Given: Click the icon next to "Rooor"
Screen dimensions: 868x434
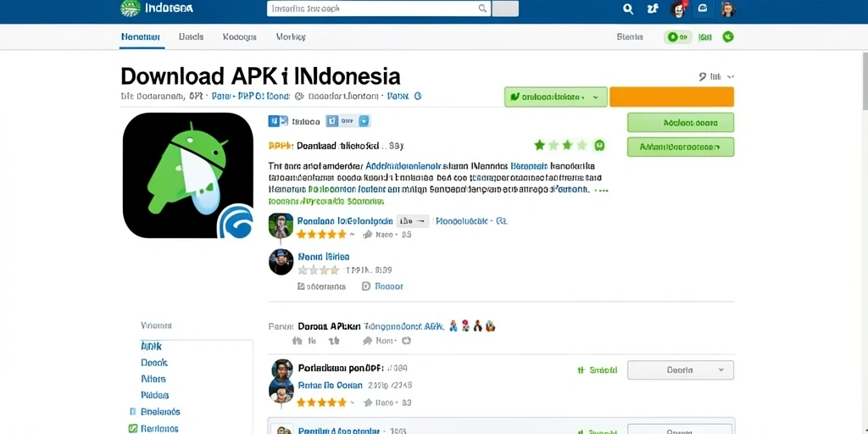Looking at the screenshot, I should (x=366, y=287).
